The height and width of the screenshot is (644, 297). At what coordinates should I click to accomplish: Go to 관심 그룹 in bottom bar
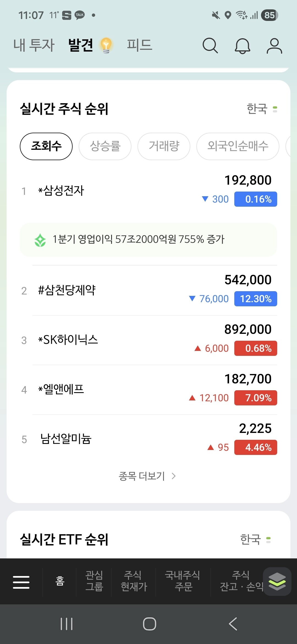(x=94, y=581)
